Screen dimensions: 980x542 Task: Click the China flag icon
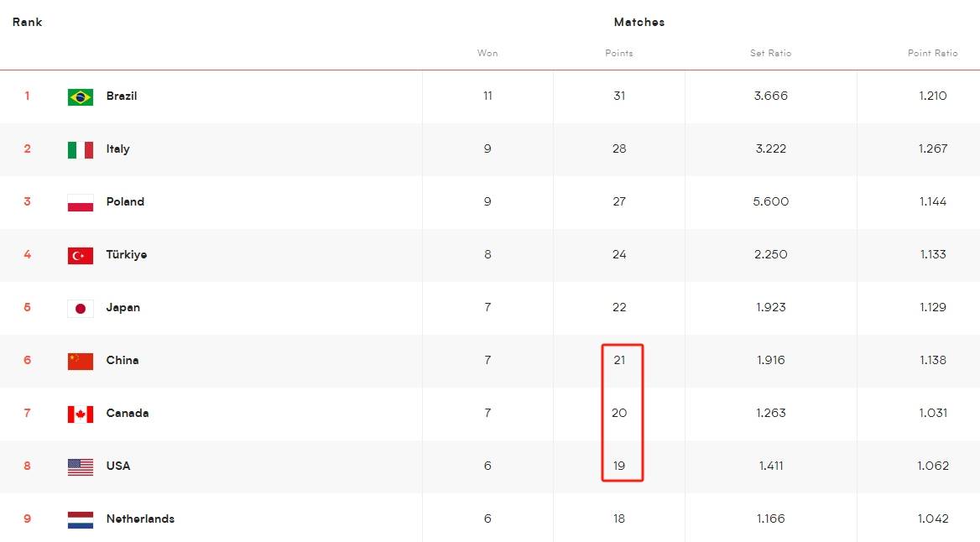[81, 362]
